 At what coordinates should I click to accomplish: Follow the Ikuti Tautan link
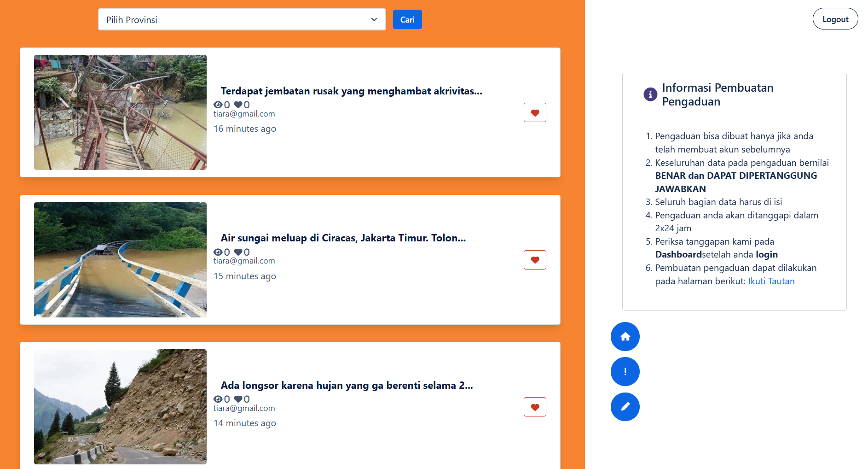[x=771, y=281]
